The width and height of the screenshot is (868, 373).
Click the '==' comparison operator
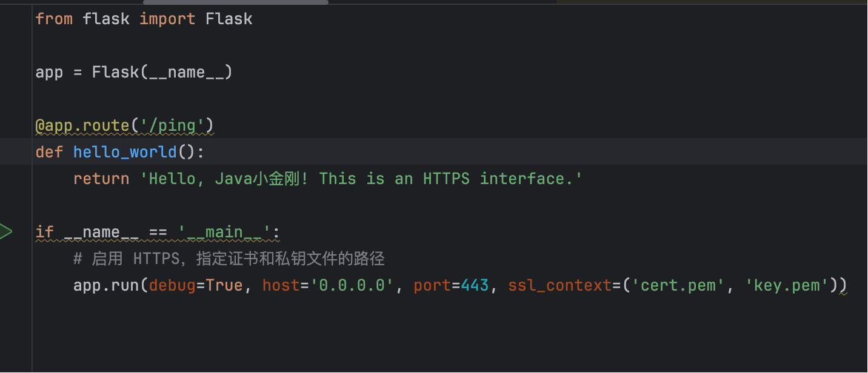coord(158,232)
